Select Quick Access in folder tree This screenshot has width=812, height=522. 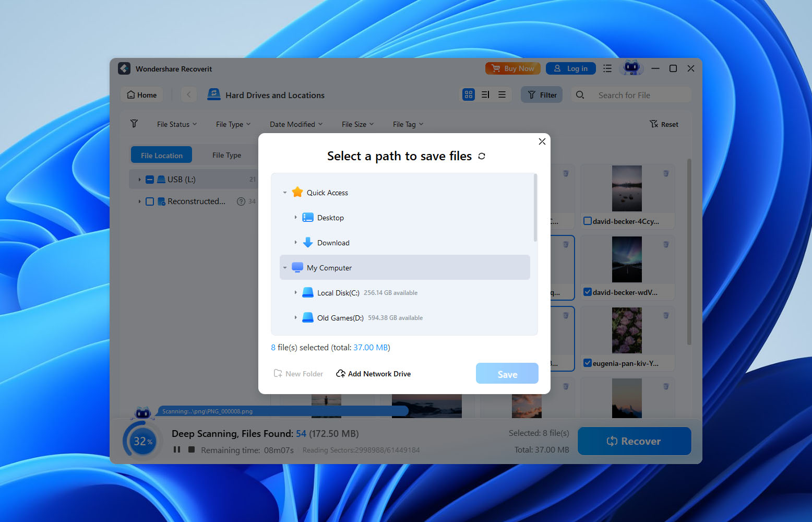click(327, 193)
